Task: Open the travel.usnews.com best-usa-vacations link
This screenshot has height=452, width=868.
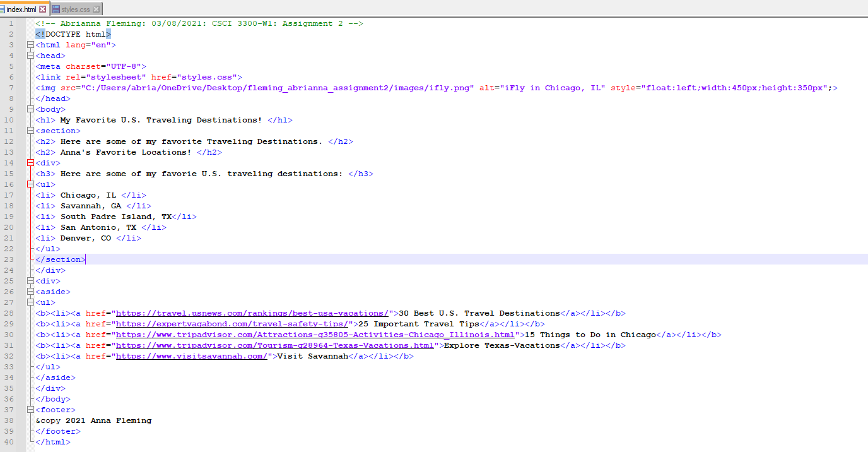Action: click(x=252, y=312)
